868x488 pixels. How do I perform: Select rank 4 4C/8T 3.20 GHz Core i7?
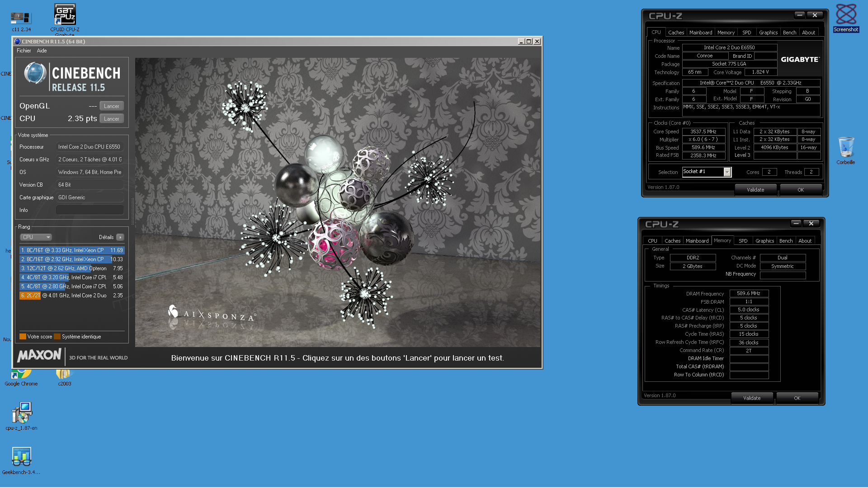tap(72, 277)
